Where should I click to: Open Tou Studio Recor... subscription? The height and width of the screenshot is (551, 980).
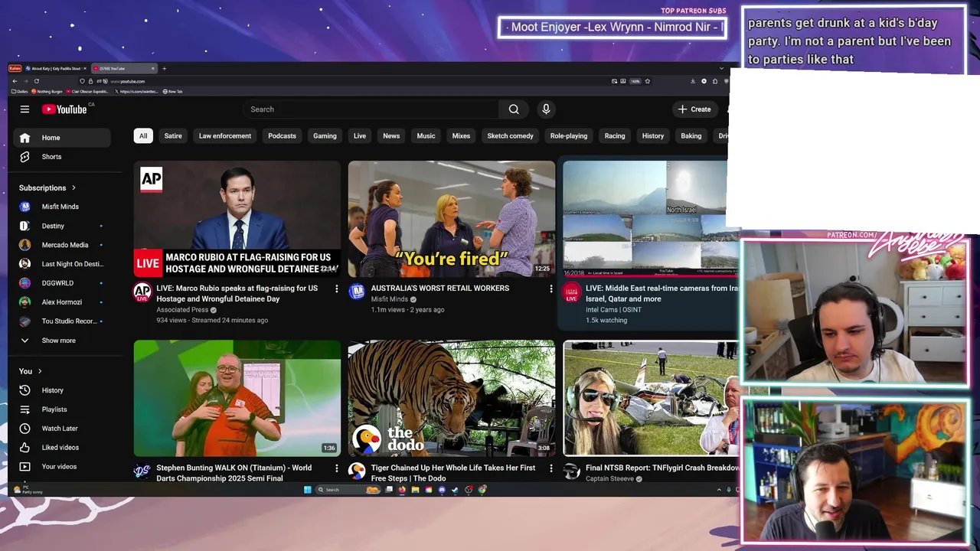coord(62,321)
